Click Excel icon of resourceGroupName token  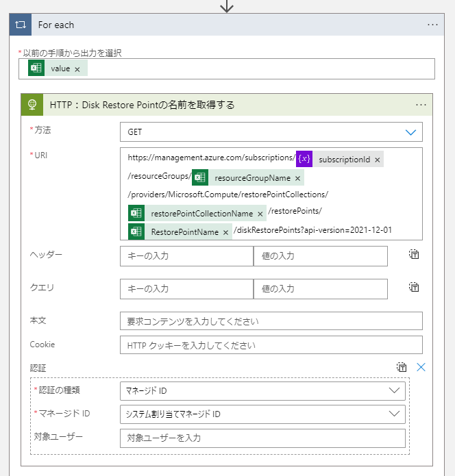pyautogui.click(x=200, y=177)
